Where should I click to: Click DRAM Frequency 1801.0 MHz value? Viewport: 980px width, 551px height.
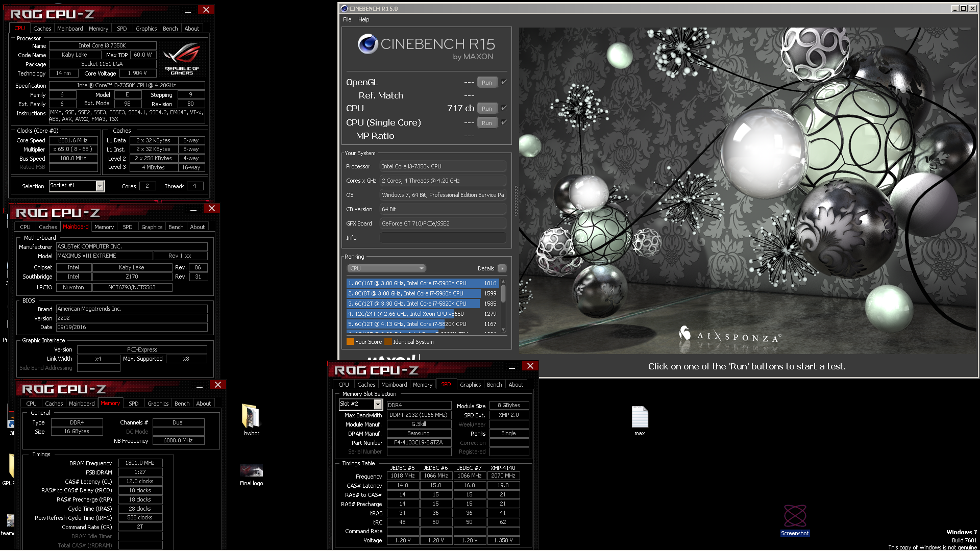pyautogui.click(x=140, y=463)
